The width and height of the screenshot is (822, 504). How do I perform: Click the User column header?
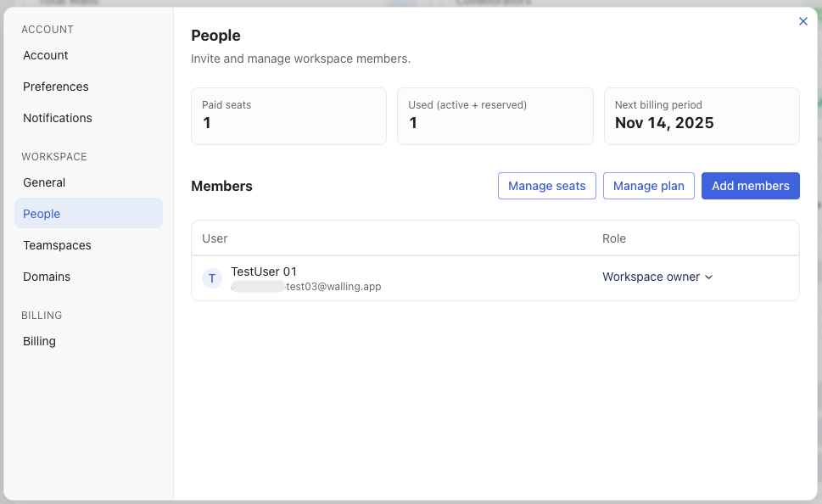tap(215, 238)
